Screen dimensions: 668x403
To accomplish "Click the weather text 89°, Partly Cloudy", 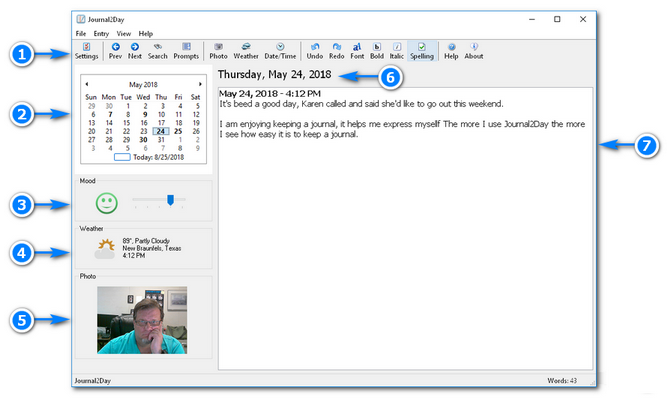I will tap(146, 241).
